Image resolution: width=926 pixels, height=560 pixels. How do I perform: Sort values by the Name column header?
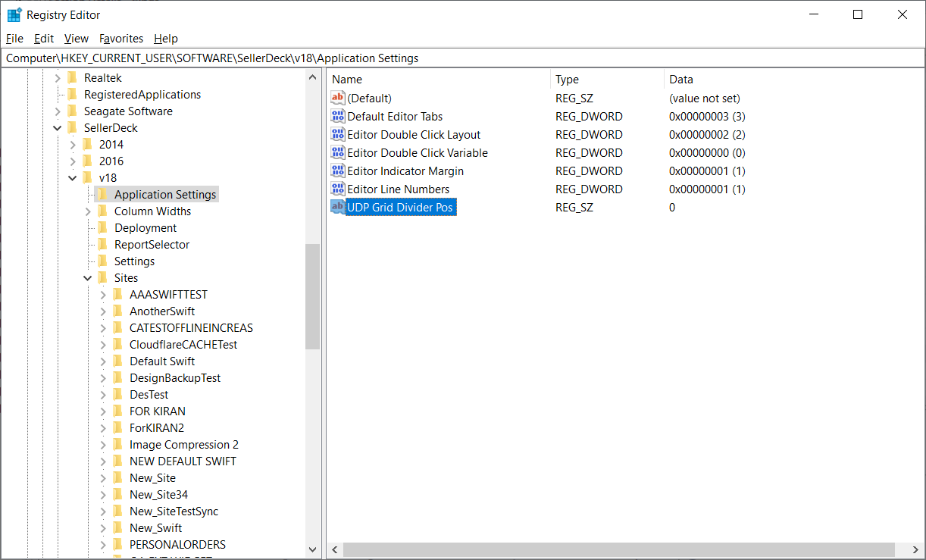[440, 80]
